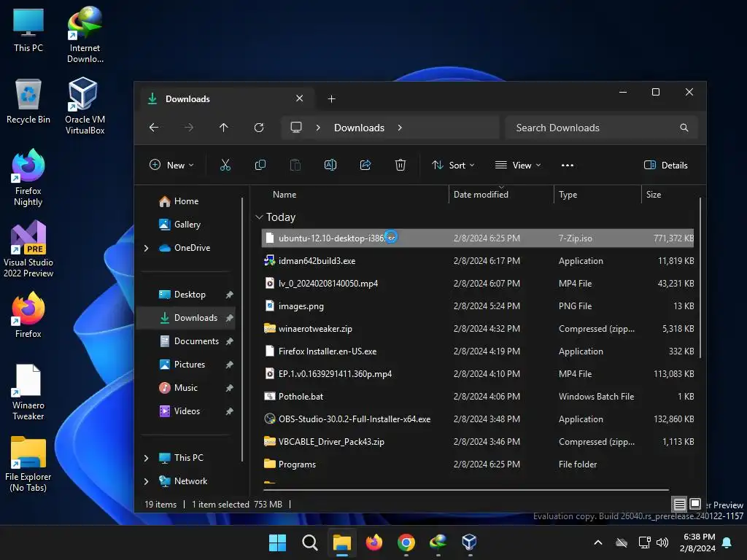Click the speaker volume tray icon
747x560 pixels.
(x=662, y=542)
